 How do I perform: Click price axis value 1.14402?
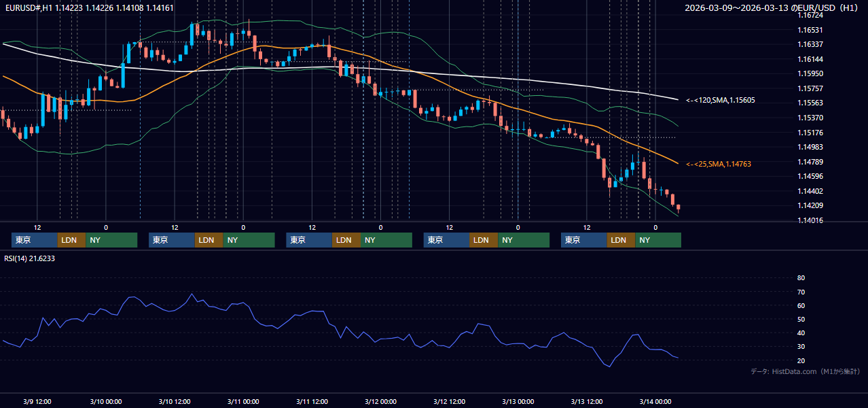(810, 191)
